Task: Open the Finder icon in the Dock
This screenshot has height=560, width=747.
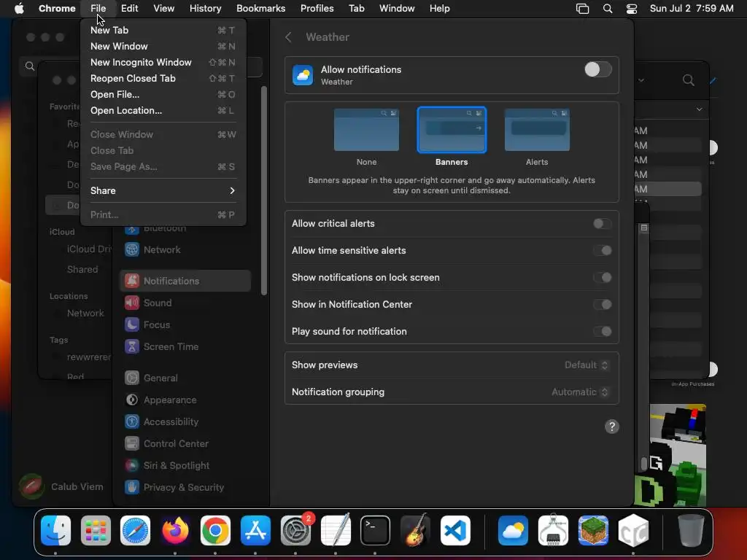Action: [55, 530]
